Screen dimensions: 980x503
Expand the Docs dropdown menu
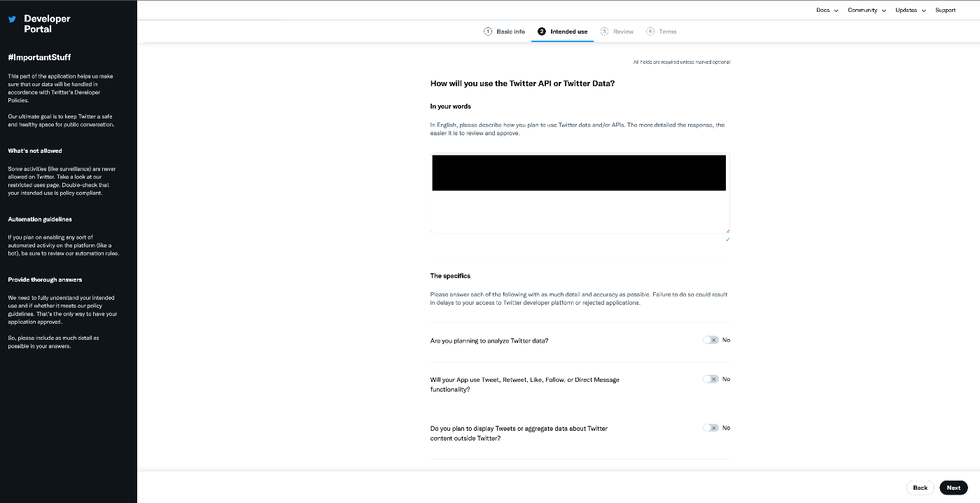[x=827, y=11]
